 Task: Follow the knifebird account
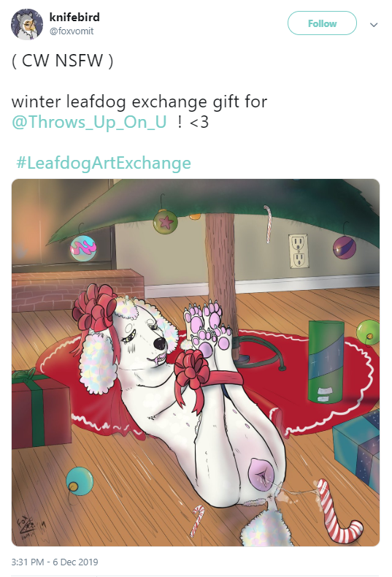pyautogui.click(x=322, y=23)
